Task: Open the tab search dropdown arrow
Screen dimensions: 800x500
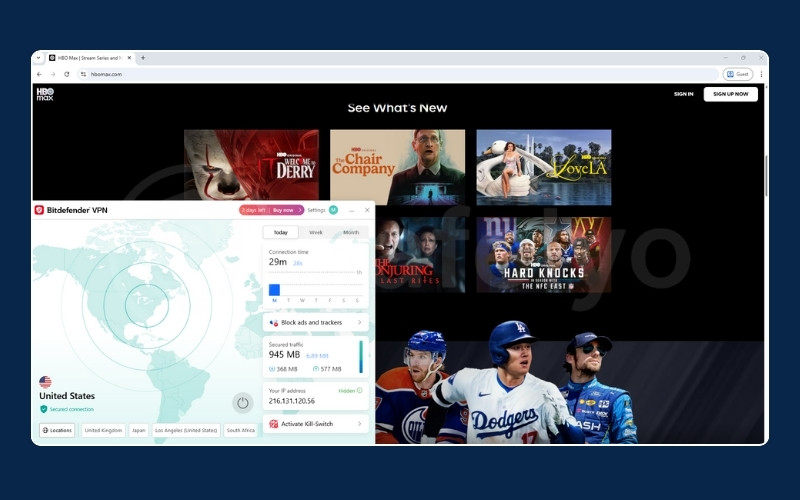Action: point(38,58)
